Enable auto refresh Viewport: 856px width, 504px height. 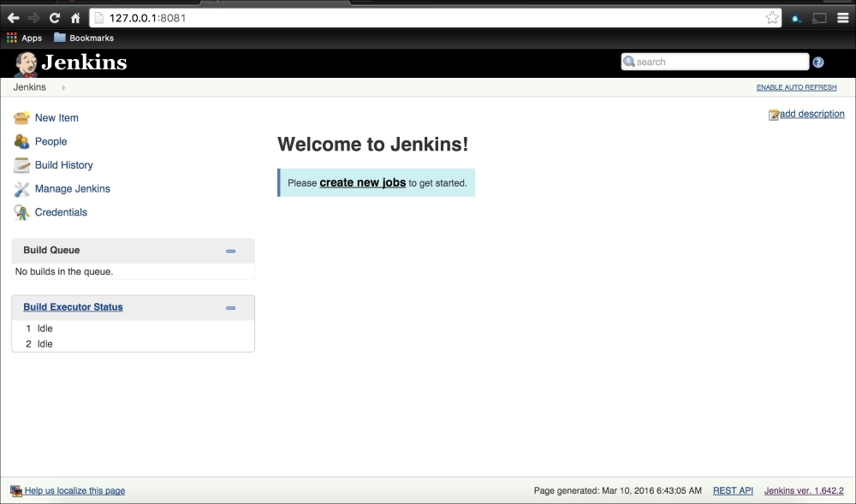click(x=796, y=88)
